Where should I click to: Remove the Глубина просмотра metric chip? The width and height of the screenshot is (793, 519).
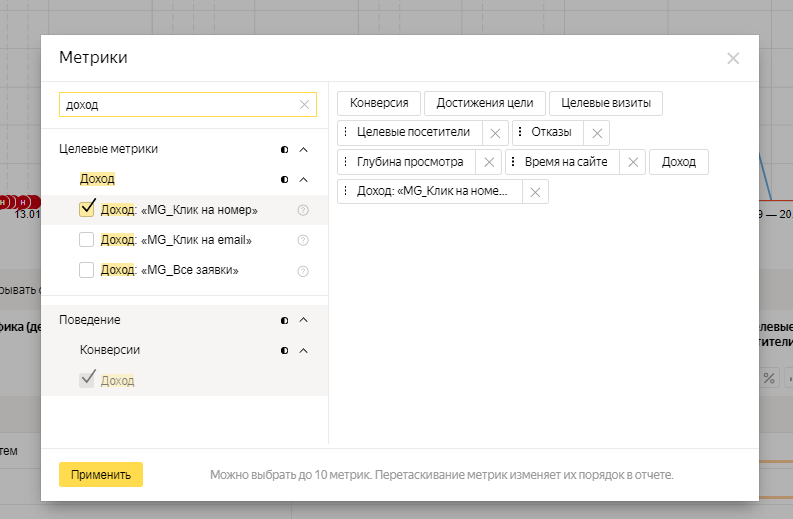pyautogui.click(x=488, y=162)
